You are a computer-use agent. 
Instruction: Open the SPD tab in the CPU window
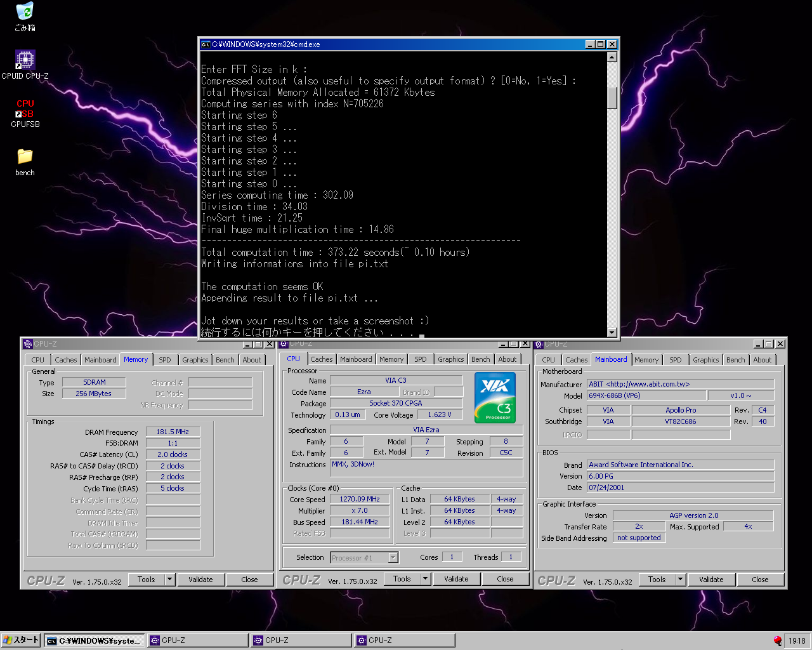point(421,359)
